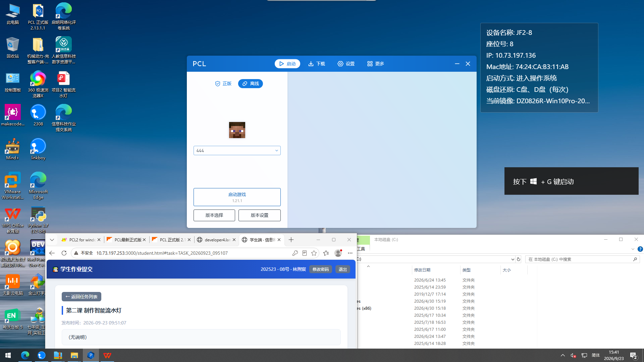The height and width of the screenshot is (362, 644).
Task: Open the 更多 tab in PCL
Action: tap(375, 64)
